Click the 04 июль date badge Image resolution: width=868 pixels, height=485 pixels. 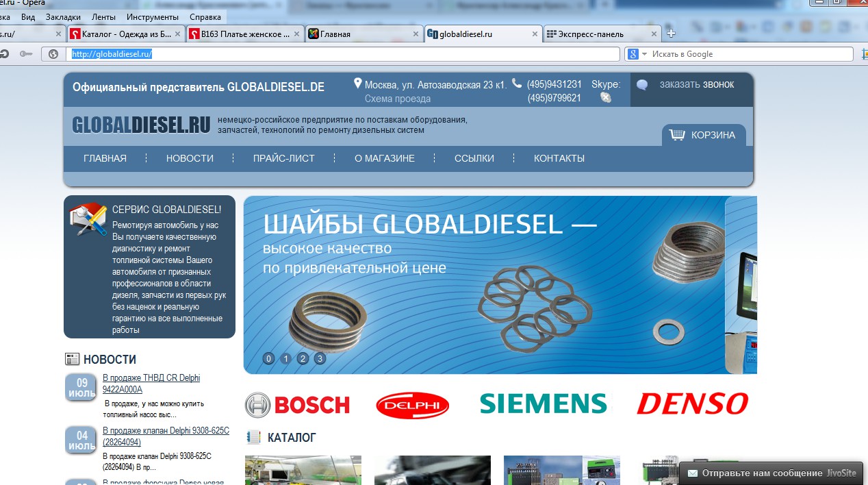tap(82, 440)
